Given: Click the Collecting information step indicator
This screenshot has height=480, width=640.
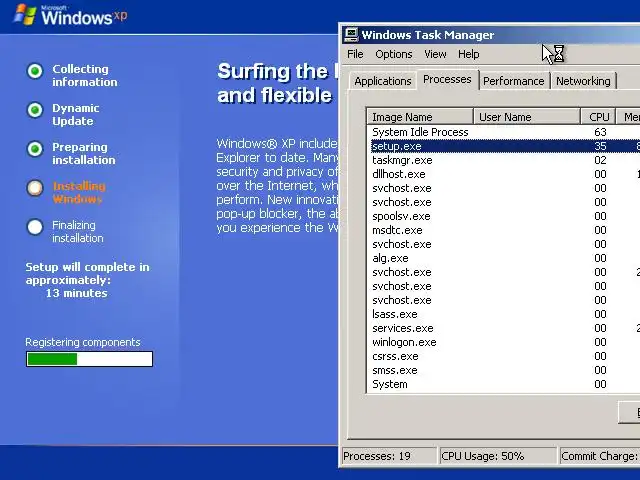Looking at the screenshot, I should (35, 71).
